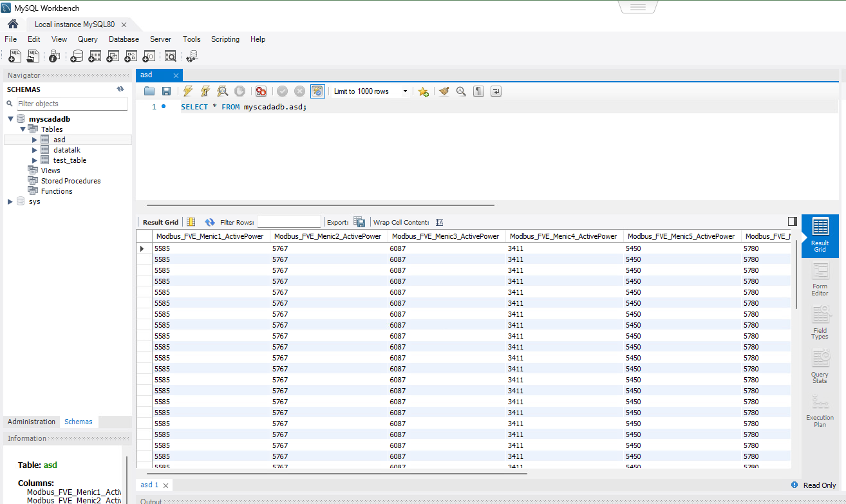Close the Local instance MySQL80 tab
The image size is (846, 504).
click(124, 24)
